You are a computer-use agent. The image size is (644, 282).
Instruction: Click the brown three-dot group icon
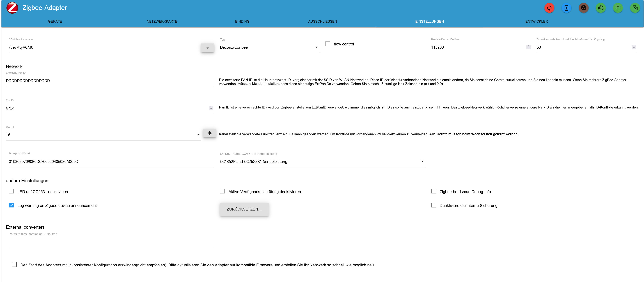tap(583, 8)
